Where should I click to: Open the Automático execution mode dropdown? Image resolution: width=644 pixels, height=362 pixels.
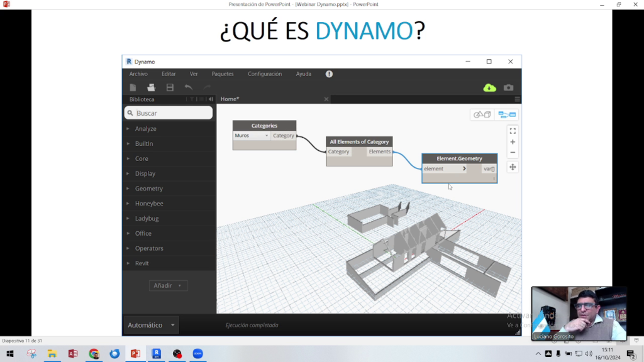pos(151,325)
